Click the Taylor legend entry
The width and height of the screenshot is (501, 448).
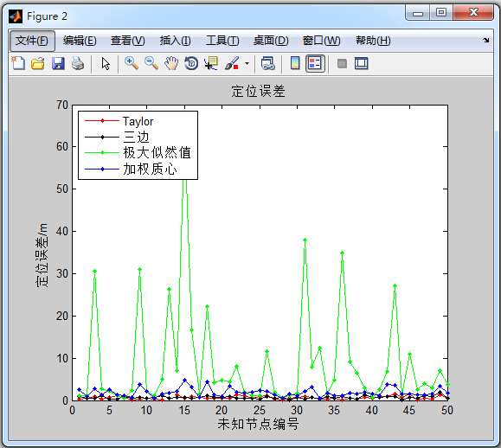(119, 121)
